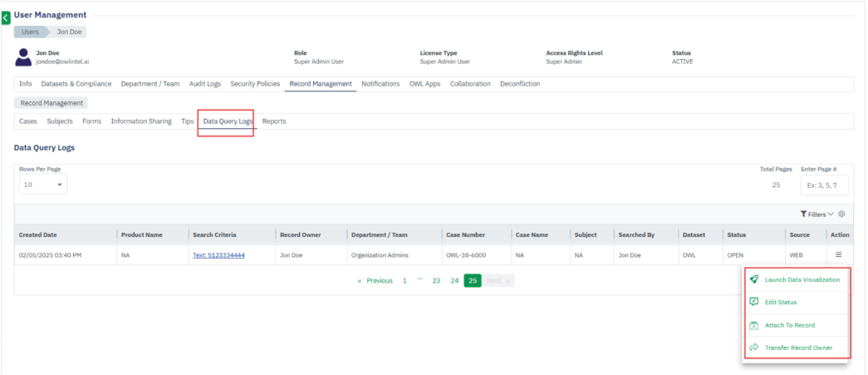Click the Launch Data Visualization rocket icon
This screenshot has width=868, height=375.
point(754,280)
